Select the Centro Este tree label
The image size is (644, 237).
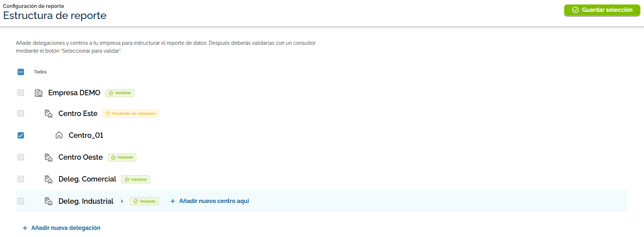pyautogui.click(x=78, y=113)
